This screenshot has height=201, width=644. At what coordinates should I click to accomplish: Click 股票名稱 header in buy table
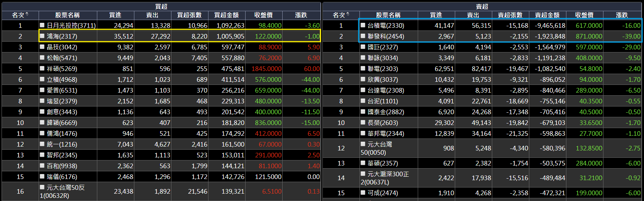[67, 15]
